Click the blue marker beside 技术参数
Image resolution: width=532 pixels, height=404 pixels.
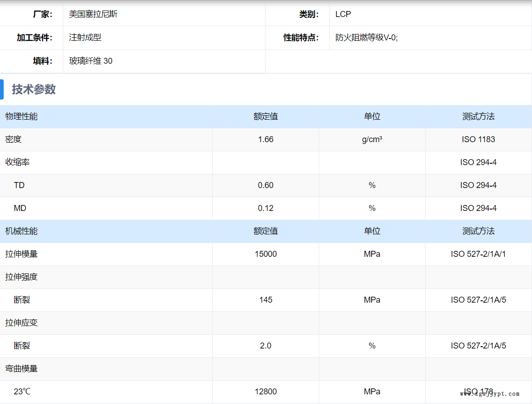click(x=2, y=89)
